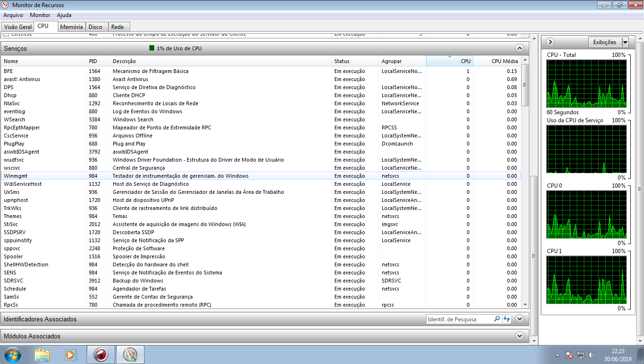The height and width of the screenshot is (364, 644).
Task: Click the Resource Monitor taskbar button
Action: (130, 355)
